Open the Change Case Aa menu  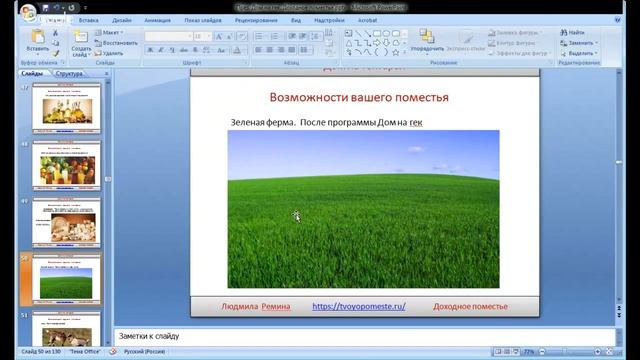tap(222, 50)
